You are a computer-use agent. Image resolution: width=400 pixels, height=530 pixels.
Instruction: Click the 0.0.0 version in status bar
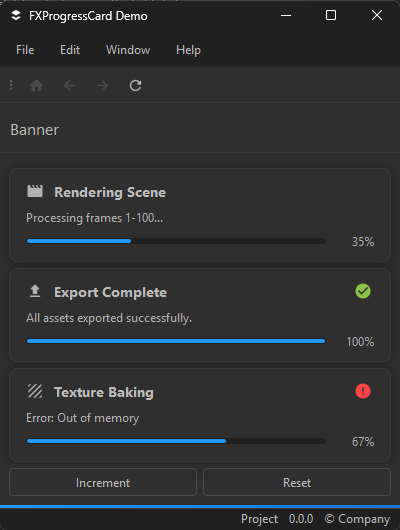pos(301,519)
